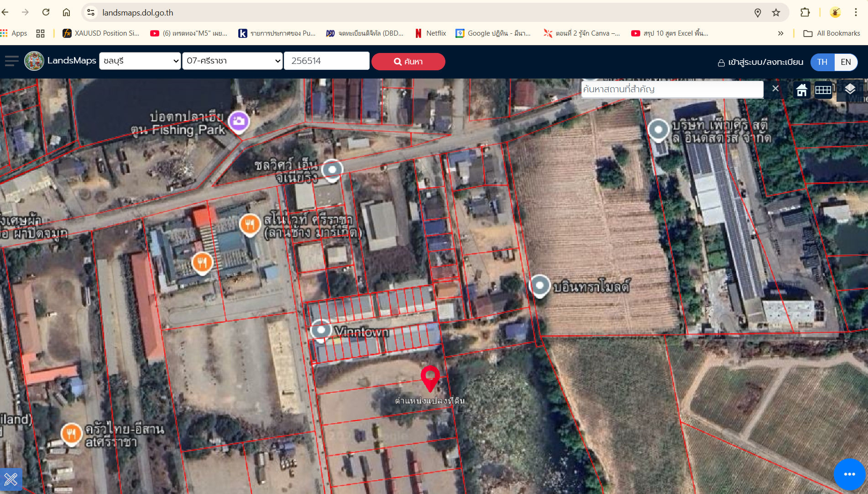Click the measurement tool icon at bottom left
Viewport: 868px width, 494px height.
coord(10,479)
